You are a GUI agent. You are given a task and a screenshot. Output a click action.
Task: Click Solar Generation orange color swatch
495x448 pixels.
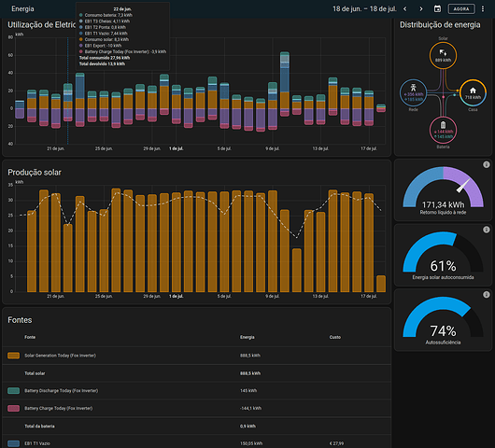(14, 356)
